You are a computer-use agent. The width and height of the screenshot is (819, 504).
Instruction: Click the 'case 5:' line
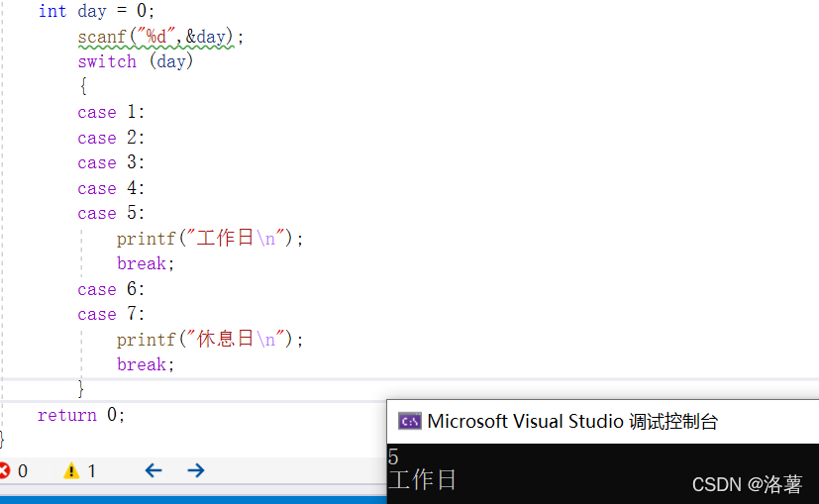(x=111, y=213)
